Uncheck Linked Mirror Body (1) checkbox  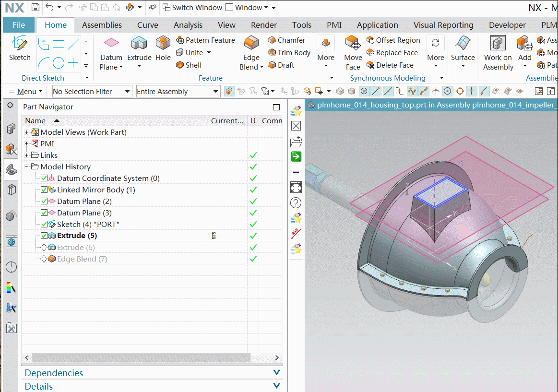pyautogui.click(x=44, y=190)
